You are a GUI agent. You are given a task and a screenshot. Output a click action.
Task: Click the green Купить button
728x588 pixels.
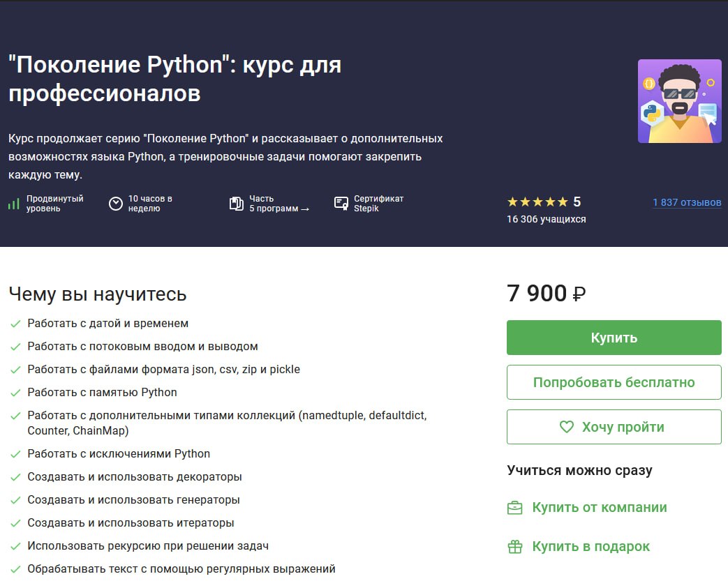coord(614,338)
